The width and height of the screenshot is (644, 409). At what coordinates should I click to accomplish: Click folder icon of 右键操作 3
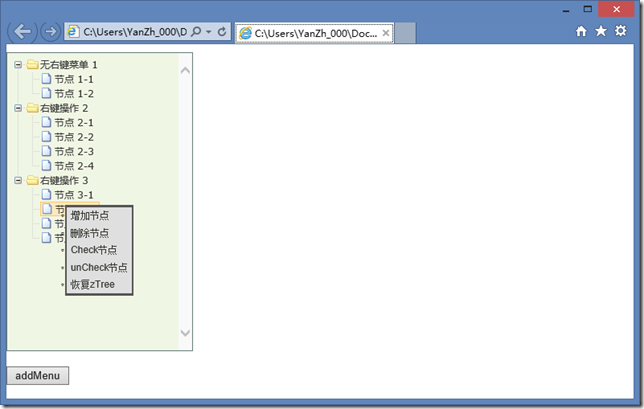32,180
